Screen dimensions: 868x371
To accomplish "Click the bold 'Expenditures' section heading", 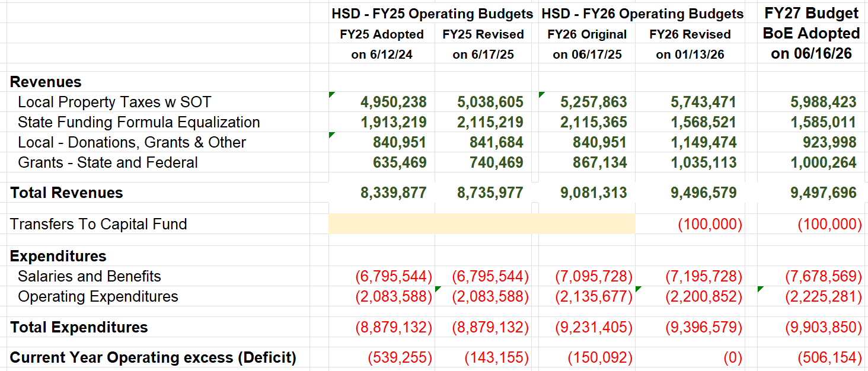I will (x=58, y=256).
